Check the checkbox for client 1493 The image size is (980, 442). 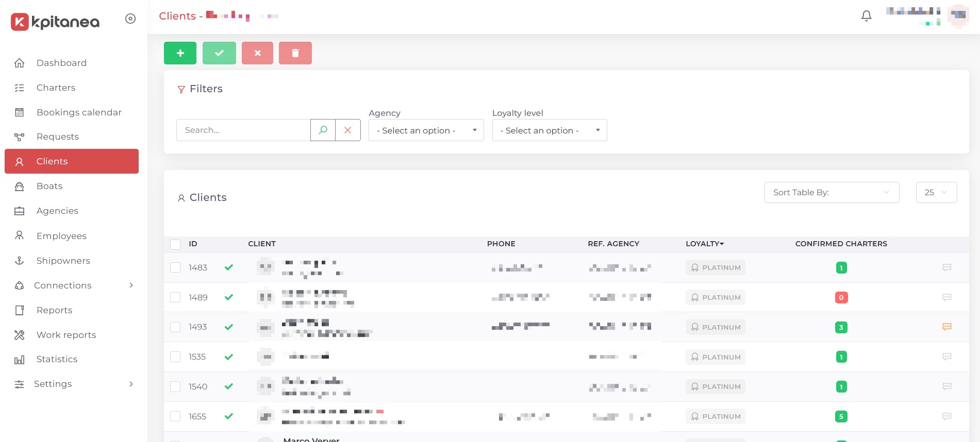click(175, 327)
